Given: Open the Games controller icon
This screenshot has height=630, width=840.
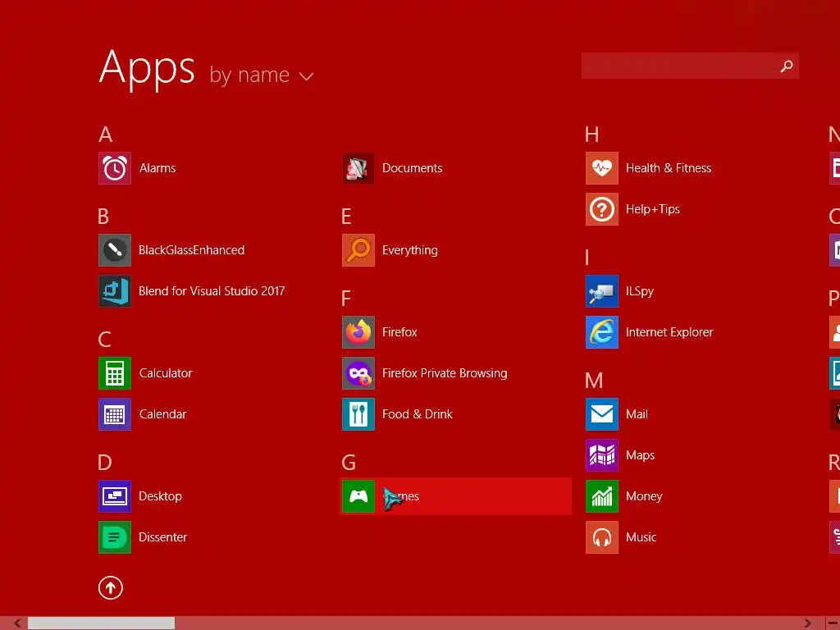Looking at the screenshot, I should coord(358,496).
